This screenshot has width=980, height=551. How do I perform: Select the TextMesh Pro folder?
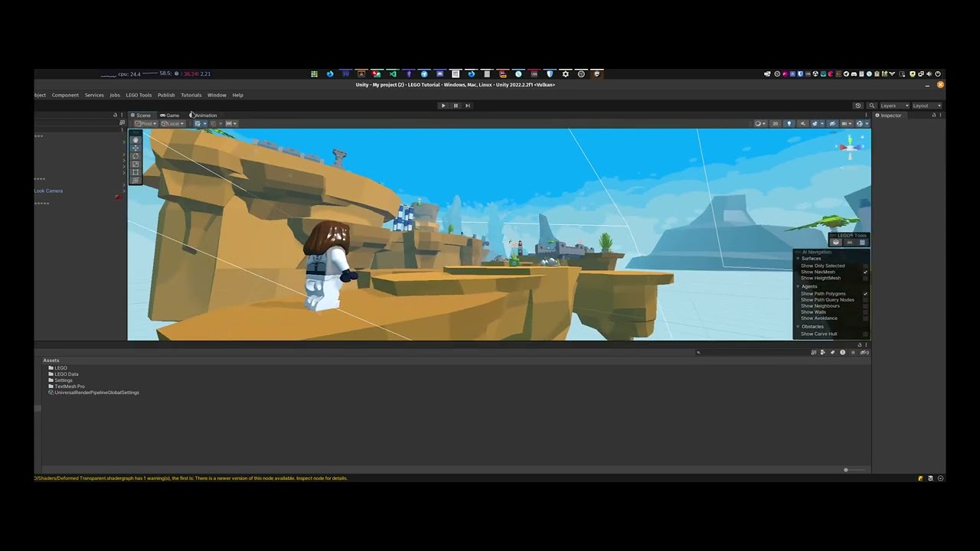pyautogui.click(x=67, y=386)
